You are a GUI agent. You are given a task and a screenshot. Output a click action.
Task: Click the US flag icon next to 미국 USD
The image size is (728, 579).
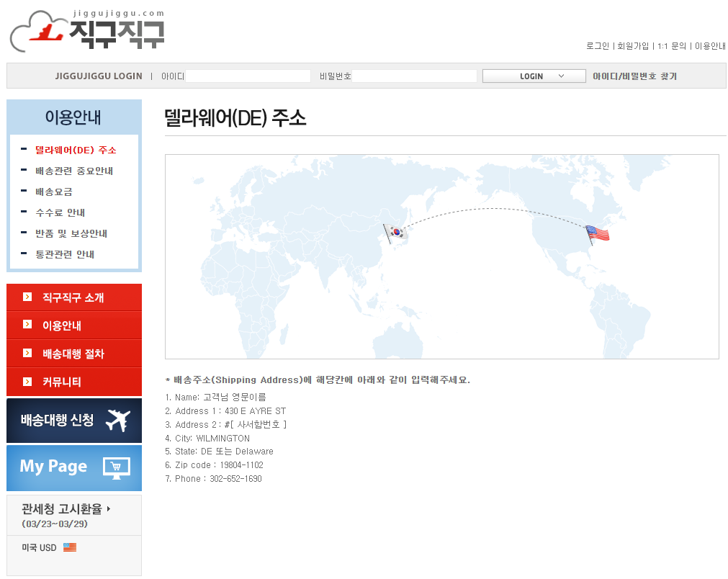(x=69, y=547)
